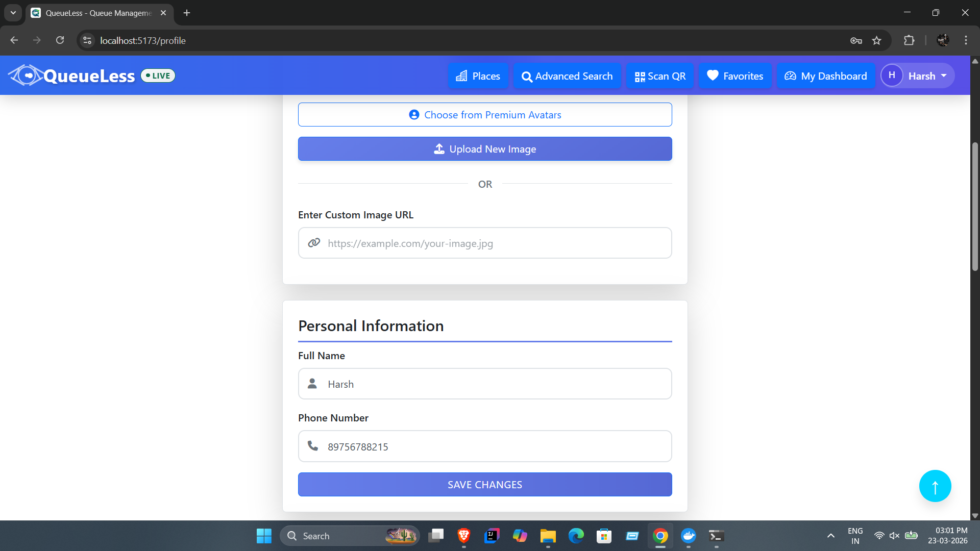Open Microsoft Store from the taskbar
Image resolution: width=980 pixels, height=551 pixels.
pos(604,536)
